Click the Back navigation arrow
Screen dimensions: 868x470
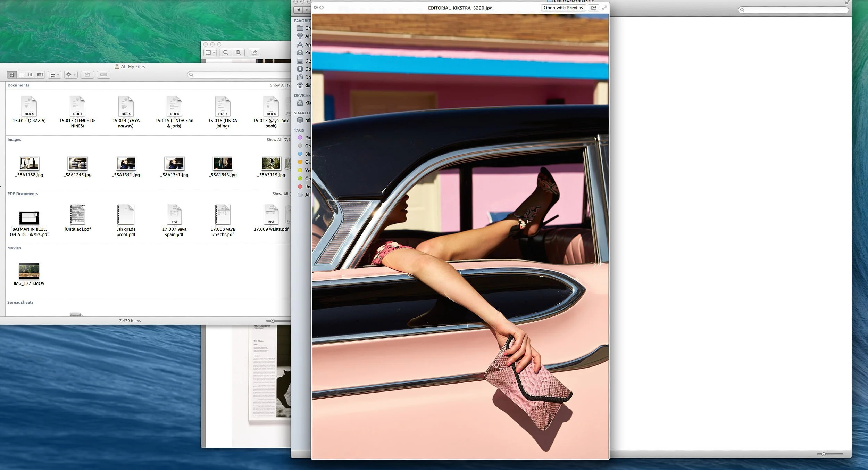298,10
